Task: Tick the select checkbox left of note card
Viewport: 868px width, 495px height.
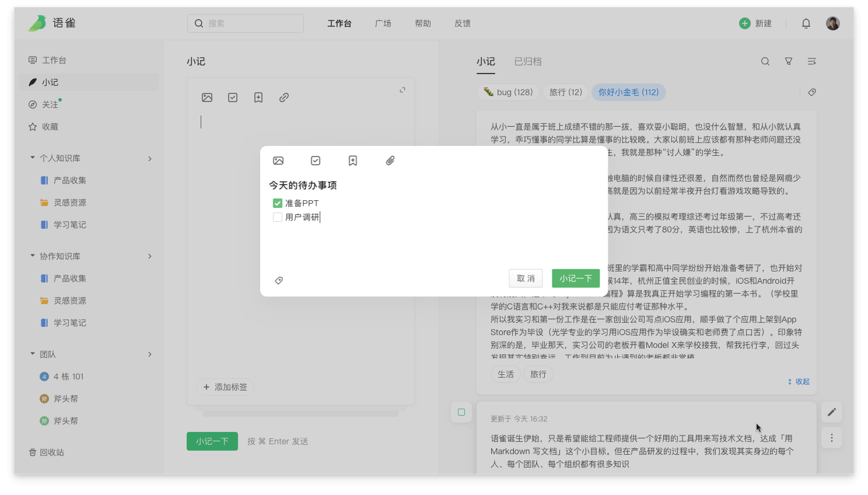Action: pos(461,412)
